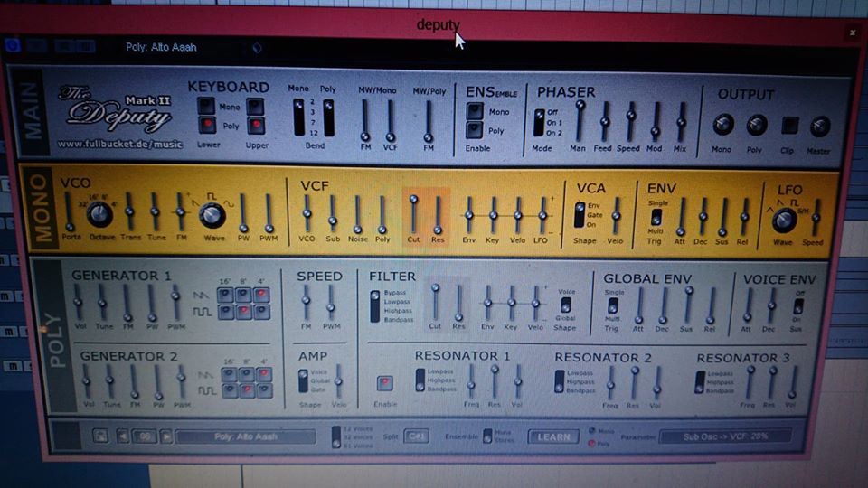Click the Mono VCF Res slider
Viewport: 868px width, 488px height.
[438, 215]
